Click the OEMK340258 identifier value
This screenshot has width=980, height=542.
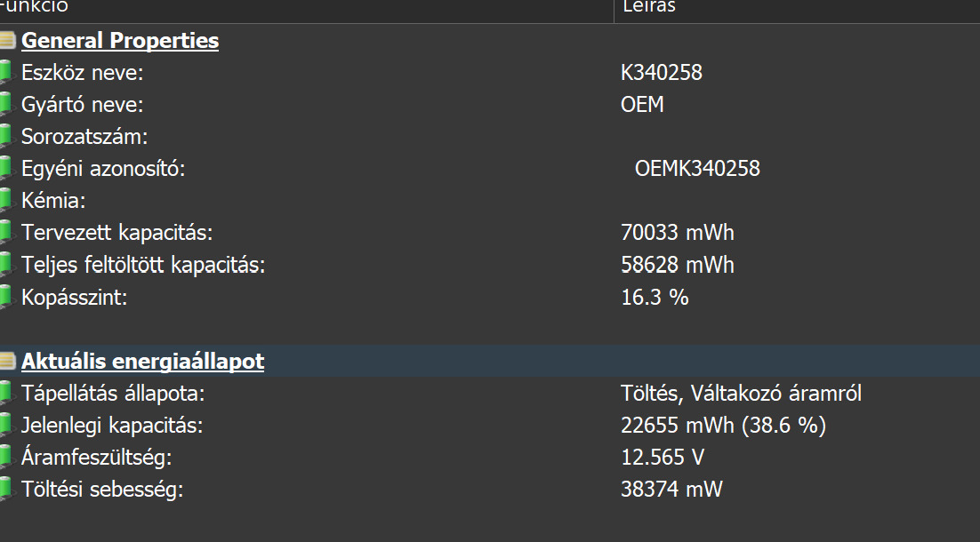pyautogui.click(x=697, y=169)
